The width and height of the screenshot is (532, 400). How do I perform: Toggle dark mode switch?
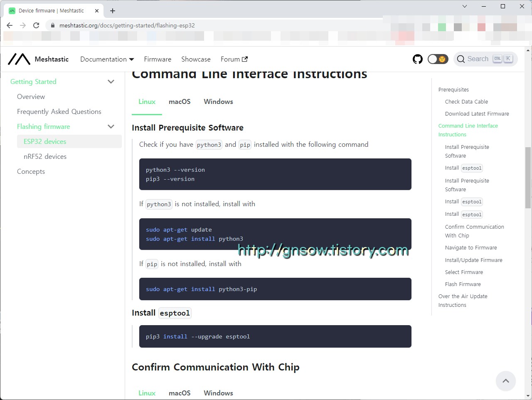pos(438,59)
